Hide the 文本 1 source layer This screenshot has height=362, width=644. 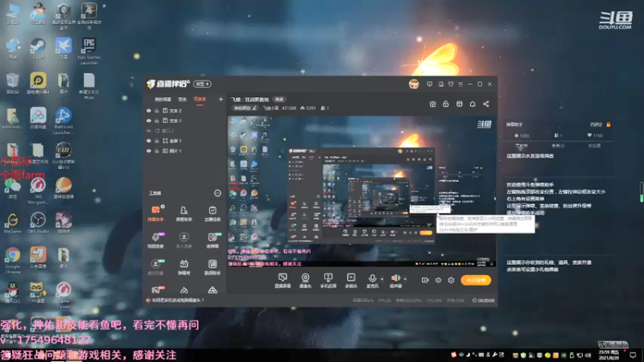click(x=149, y=121)
